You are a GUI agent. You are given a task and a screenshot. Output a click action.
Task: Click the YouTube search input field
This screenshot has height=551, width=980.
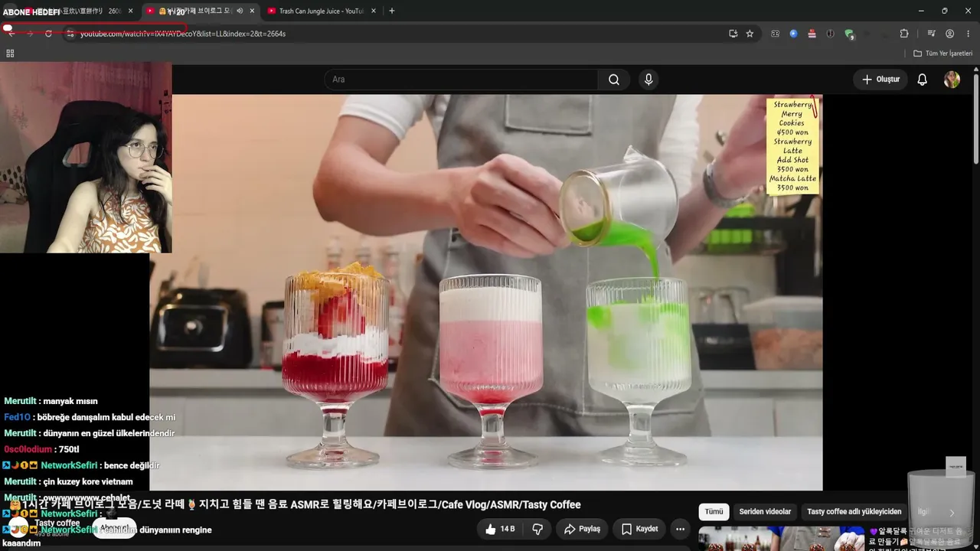coord(461,80)
